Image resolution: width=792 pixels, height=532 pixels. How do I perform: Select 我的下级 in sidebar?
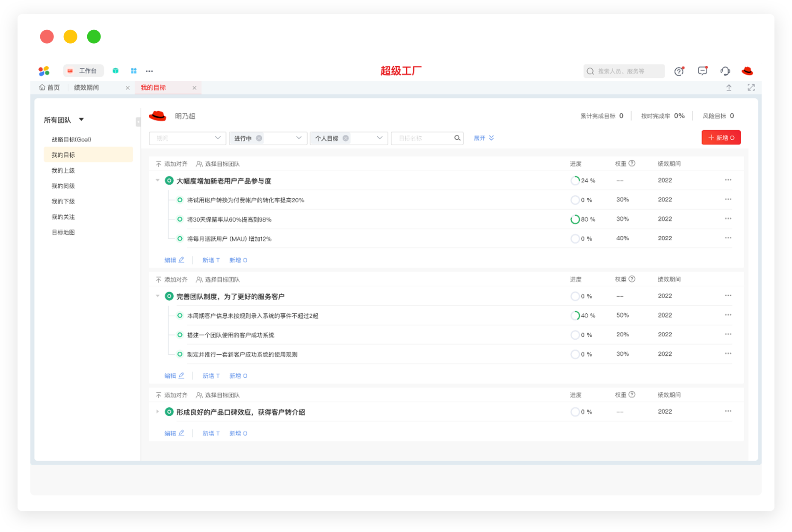[63, 201]
